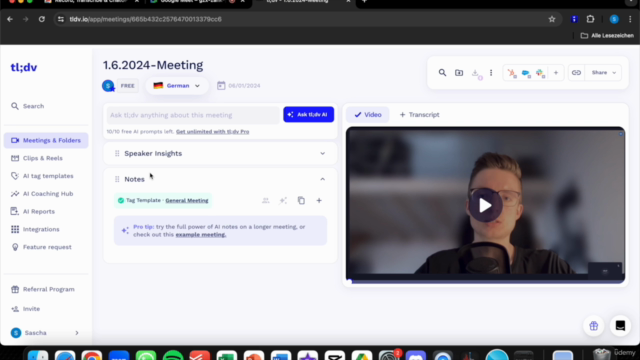Focus the Ask tl;dv anything input field
Viewport: 640px width, 360px height.
pyautogui.click(x=193, y=115)
